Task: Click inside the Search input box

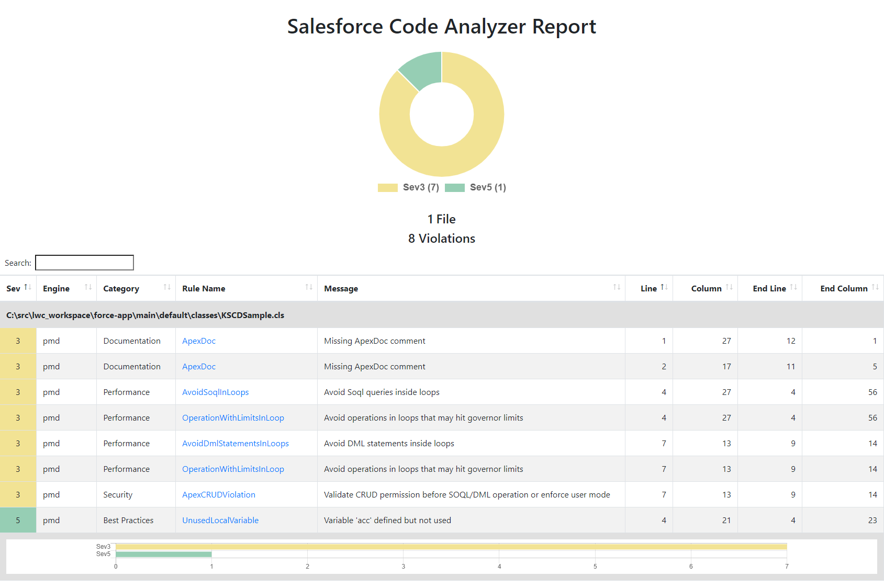Action: tap(84, 263)
